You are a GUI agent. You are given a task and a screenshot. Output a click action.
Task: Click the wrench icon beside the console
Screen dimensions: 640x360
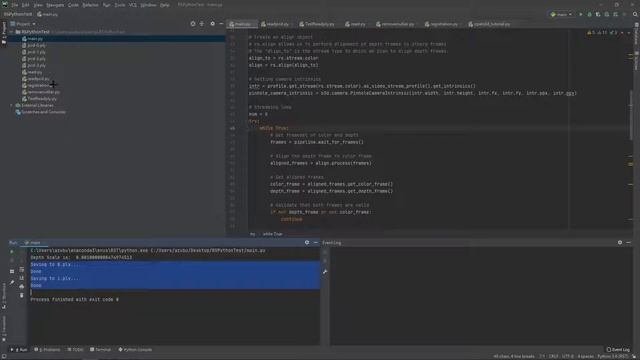[325, 271]
